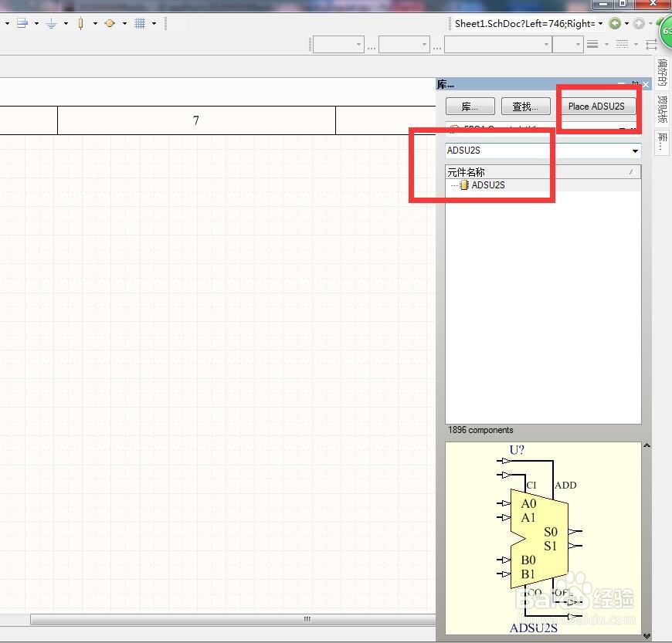Click the ADSU2S symbol preview
The height and width of the screenshot is (643, 672).
[x=543, y=538]
